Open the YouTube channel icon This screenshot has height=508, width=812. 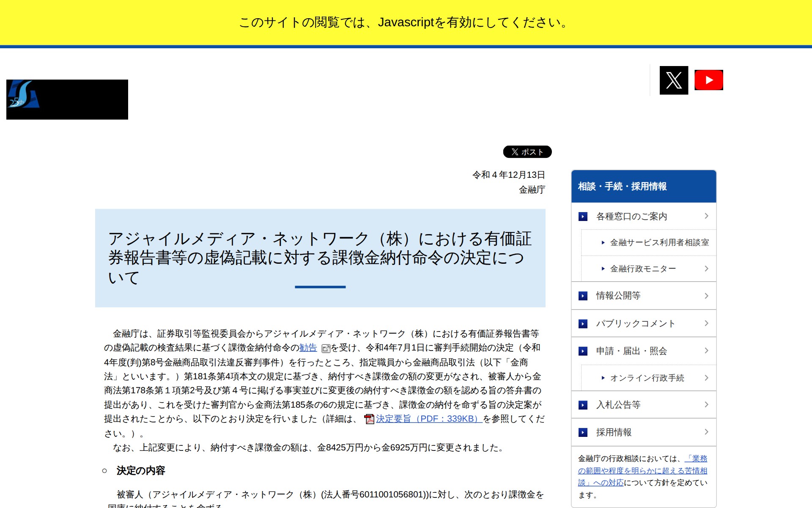(x=708, y=80)
